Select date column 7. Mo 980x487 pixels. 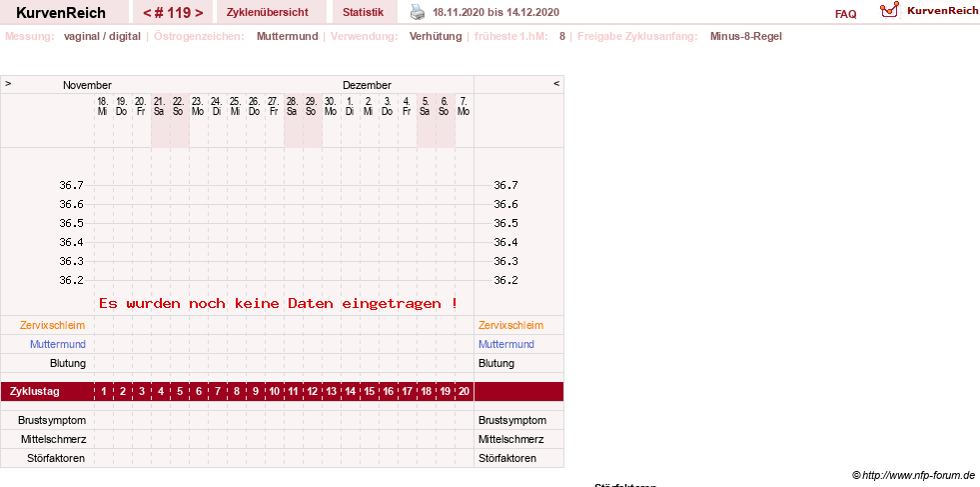pos(464,106)
